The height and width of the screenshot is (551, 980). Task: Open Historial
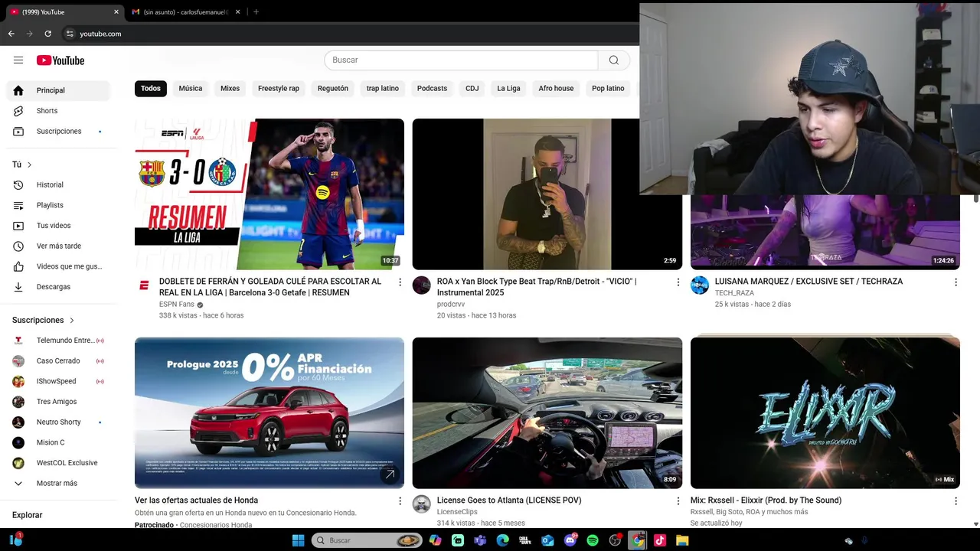(x=58, y=185)
